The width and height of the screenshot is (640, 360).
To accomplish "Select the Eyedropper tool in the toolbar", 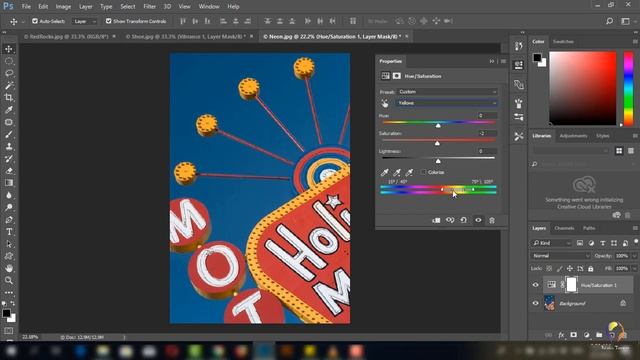I will [x=9, y=110].
